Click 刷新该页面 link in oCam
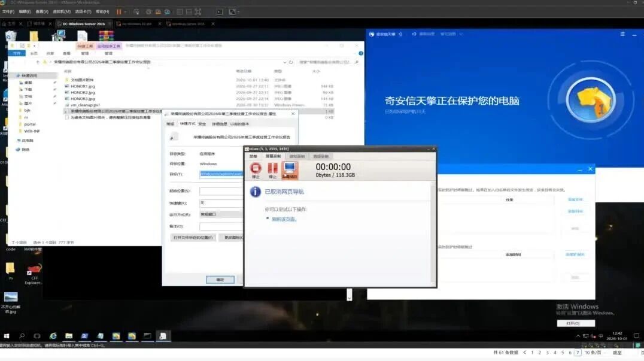644x361 pixels. (283, 219)
